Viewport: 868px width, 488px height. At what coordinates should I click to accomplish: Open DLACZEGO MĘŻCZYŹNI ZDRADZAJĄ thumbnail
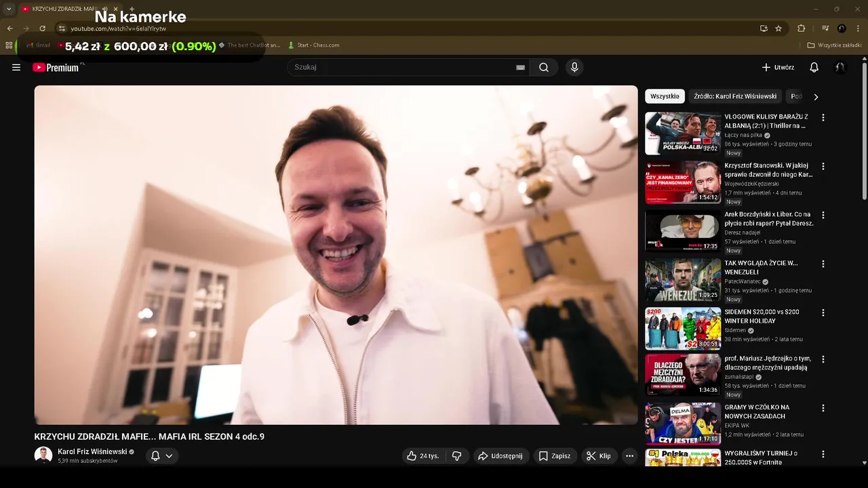coord(682,375)
